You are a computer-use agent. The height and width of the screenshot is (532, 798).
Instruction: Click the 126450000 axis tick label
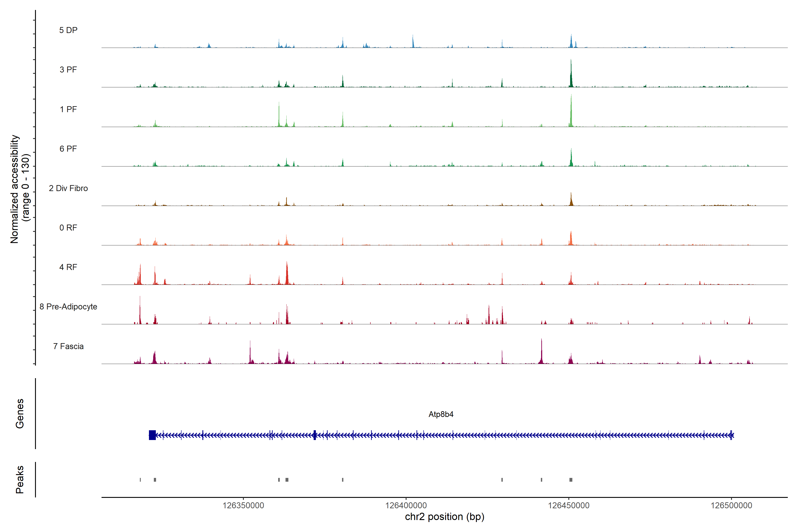(569, 505)
